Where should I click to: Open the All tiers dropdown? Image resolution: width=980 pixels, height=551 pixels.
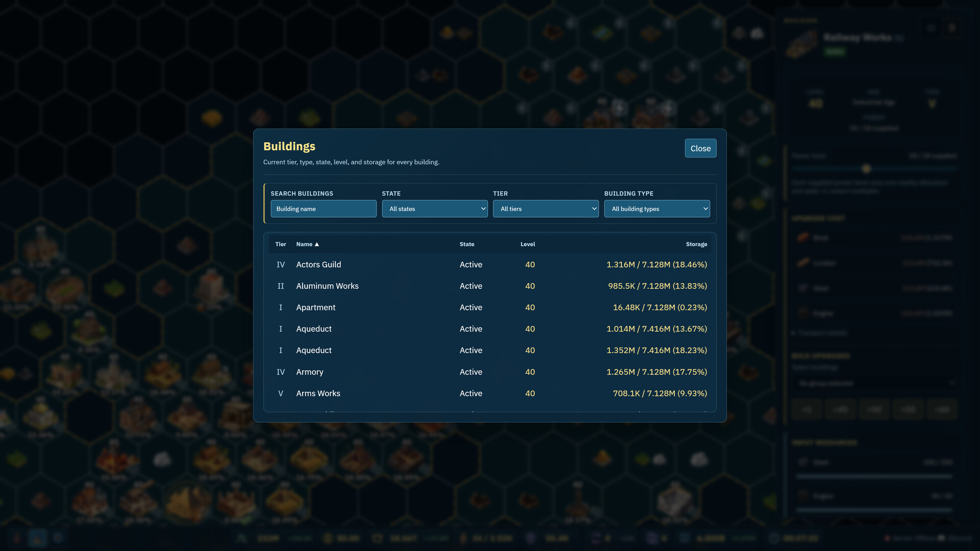pyautogui.click(x=546, y=209)
